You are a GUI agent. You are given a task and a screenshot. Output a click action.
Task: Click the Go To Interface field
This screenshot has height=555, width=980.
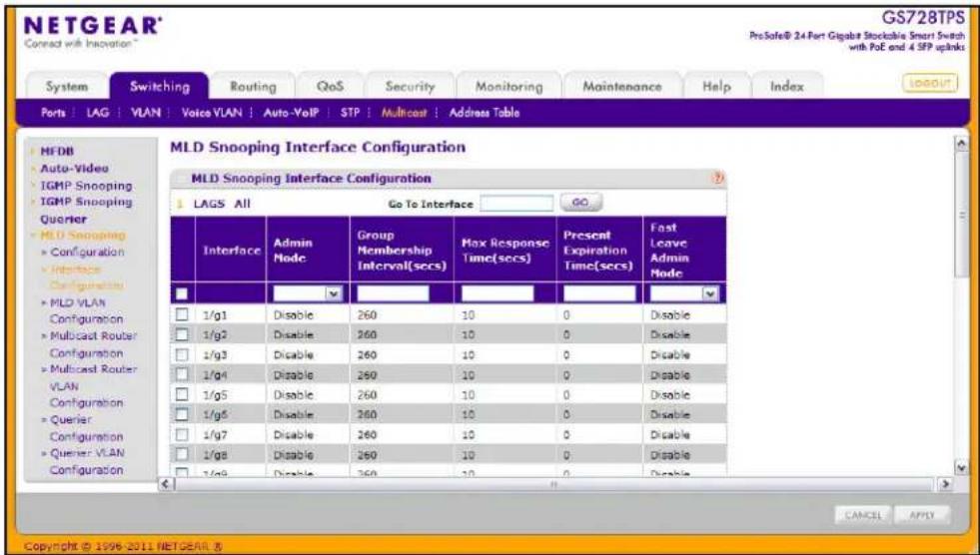pos(516,203)
